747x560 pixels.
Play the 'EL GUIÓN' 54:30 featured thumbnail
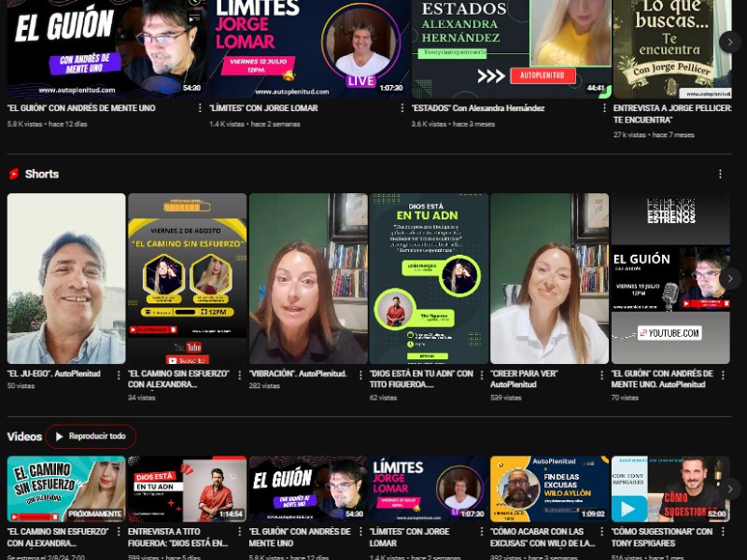(106, 48)
